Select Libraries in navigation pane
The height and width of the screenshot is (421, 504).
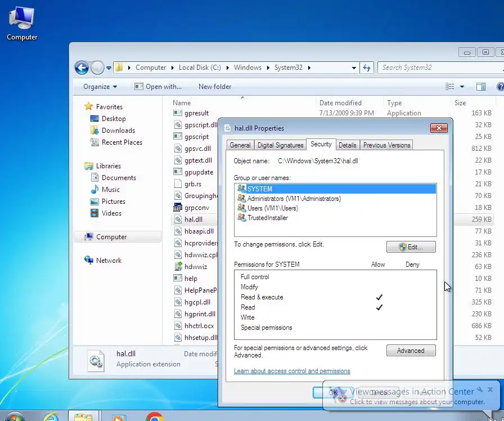point(109,166)
